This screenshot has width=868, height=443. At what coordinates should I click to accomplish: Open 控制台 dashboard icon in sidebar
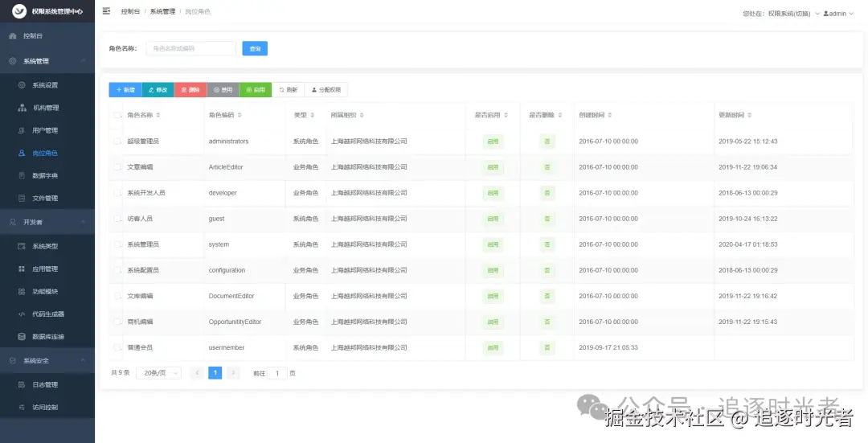13,36
